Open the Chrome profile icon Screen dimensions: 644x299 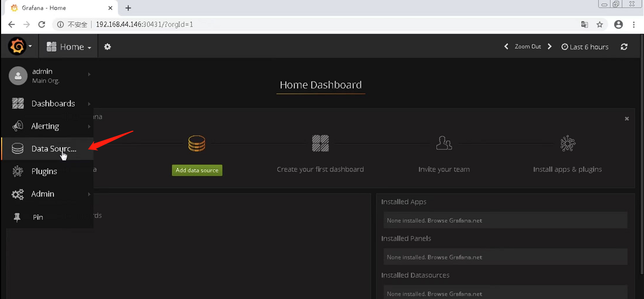(619, 25)
